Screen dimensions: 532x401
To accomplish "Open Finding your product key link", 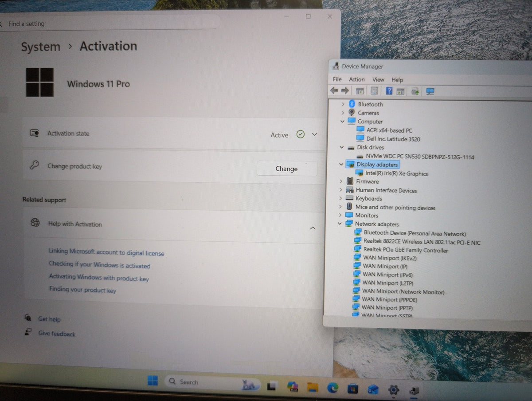I will 82,290.
